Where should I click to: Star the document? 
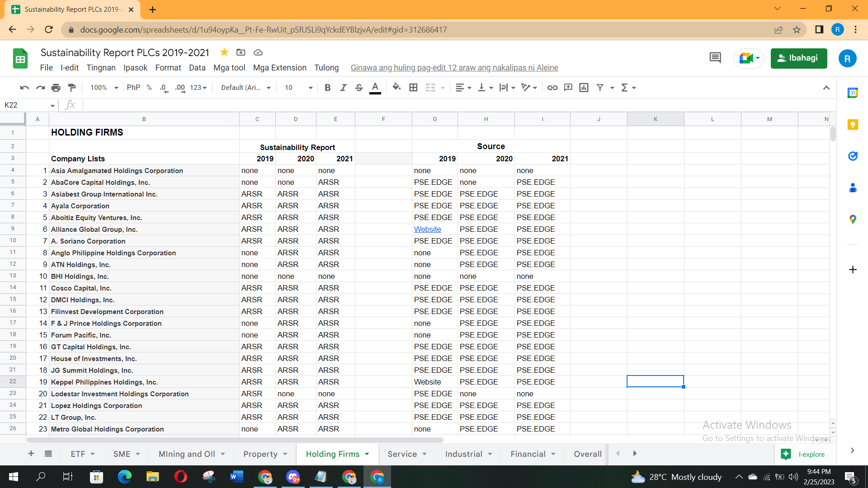[224, 52]
